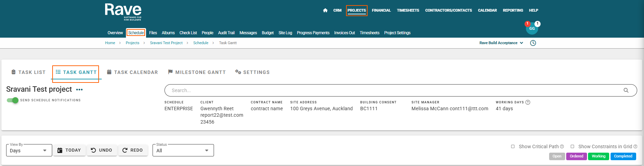
Task: Click the search magnifier icon
Action: [x=626, y=90]
